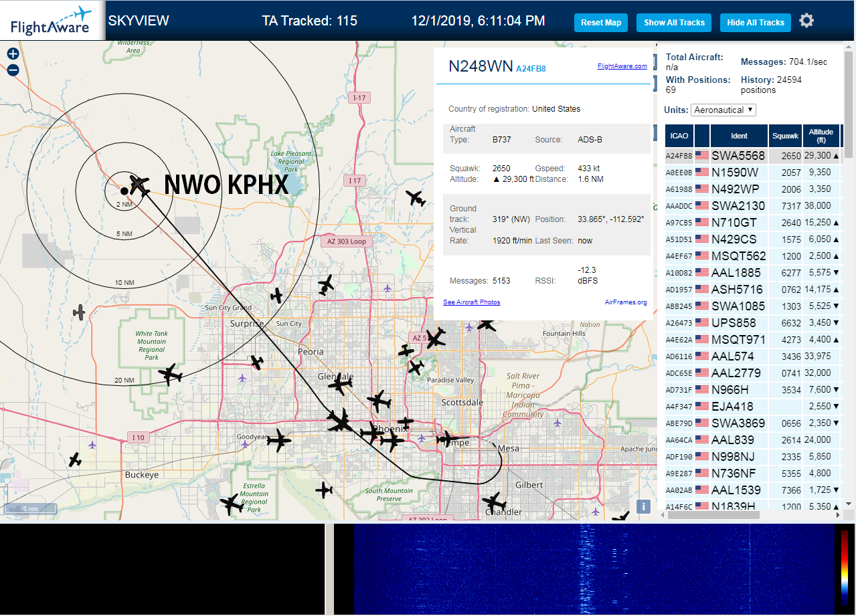The width and height of the screenshot is (856, 616).
Task: Click the Reset Map button
Action: tap(601, 22)
